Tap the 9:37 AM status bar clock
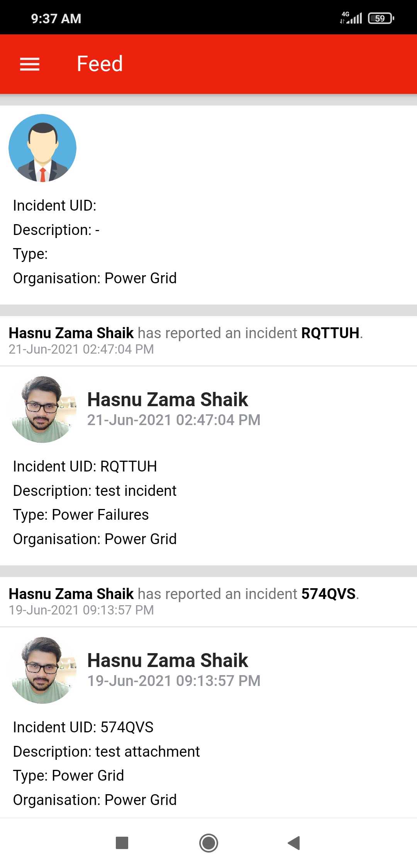The image size is (417, 868). [x=56, y=19]
